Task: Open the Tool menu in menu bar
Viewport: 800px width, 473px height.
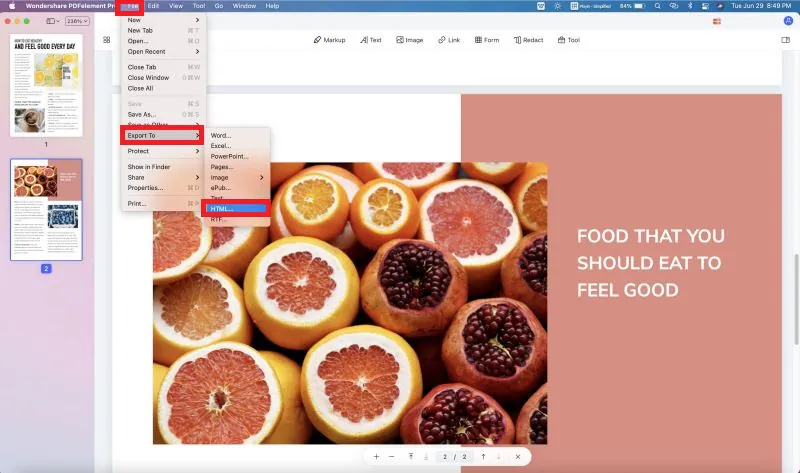Action: coord(199,6)
